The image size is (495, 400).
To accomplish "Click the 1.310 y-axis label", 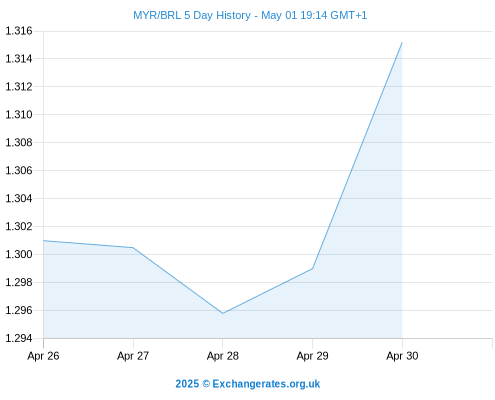I will (19, 115).
